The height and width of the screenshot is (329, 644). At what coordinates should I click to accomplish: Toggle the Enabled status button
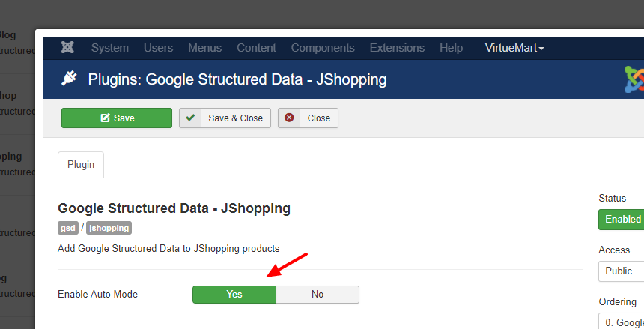coord(621,219)
